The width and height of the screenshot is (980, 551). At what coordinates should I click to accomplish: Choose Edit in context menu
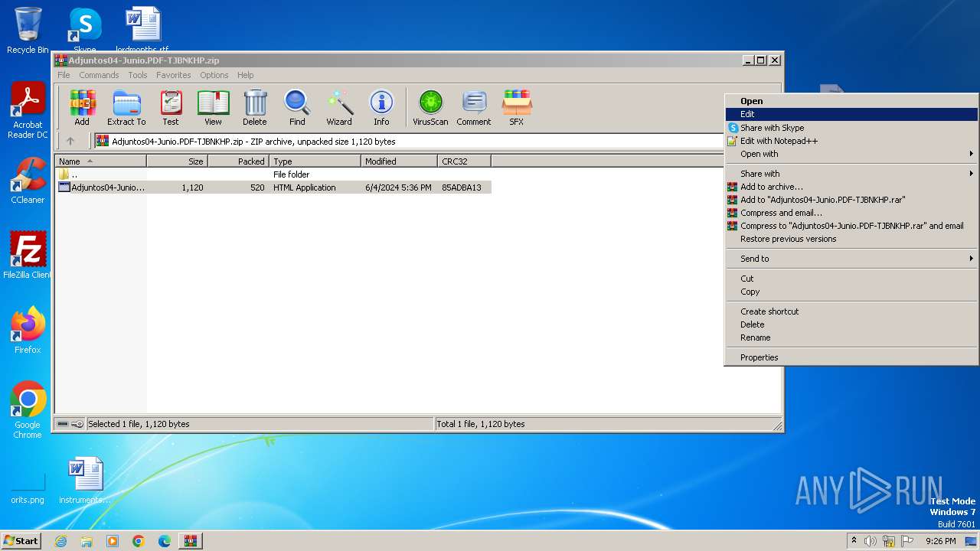pos(851,114)
